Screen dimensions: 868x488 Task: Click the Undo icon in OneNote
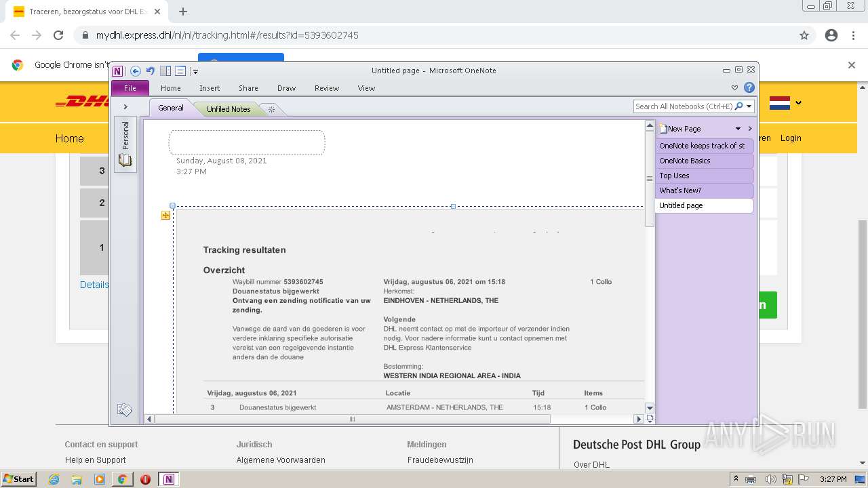(151, 70)
